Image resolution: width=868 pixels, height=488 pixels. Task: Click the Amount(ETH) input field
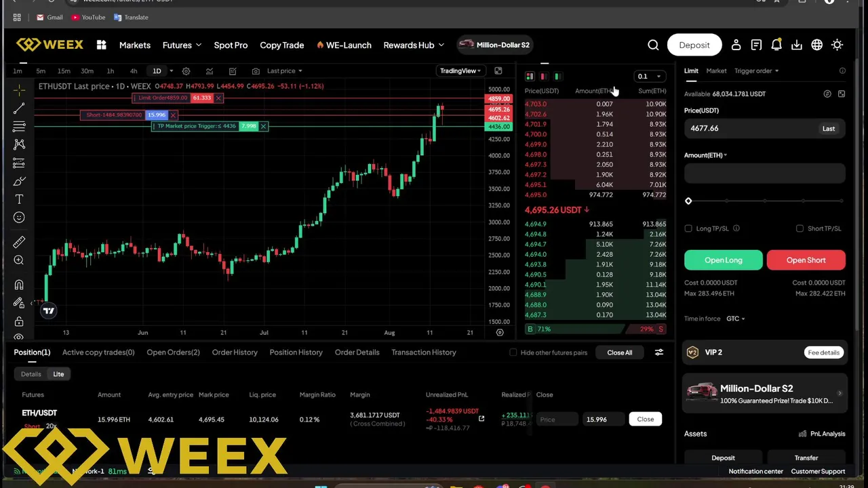(764, 174)
